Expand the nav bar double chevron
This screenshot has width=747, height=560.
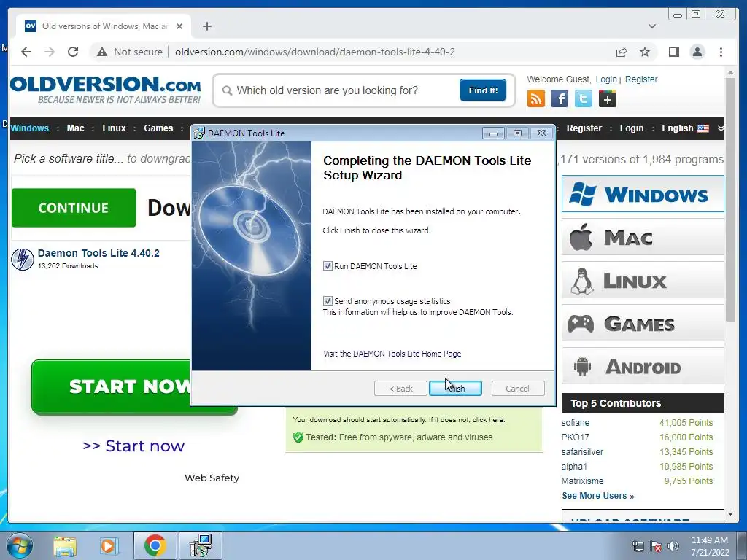(720, 128)
